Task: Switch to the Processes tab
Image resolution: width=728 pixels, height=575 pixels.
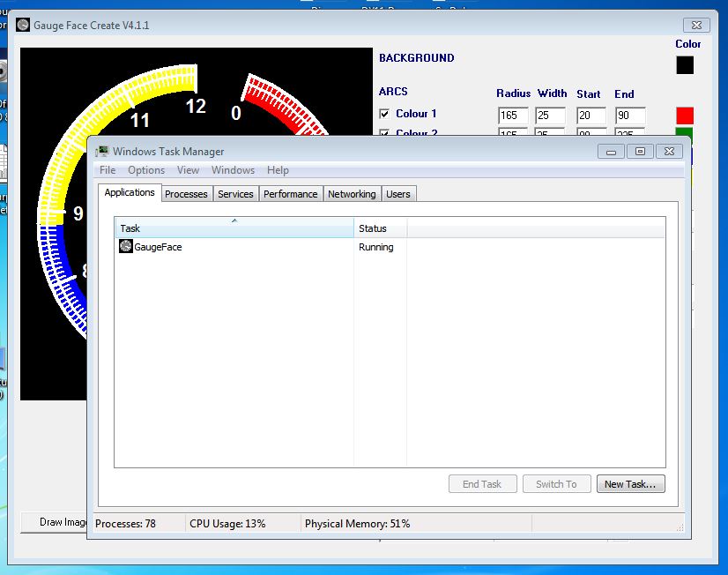Action: (x=186, y=194)
